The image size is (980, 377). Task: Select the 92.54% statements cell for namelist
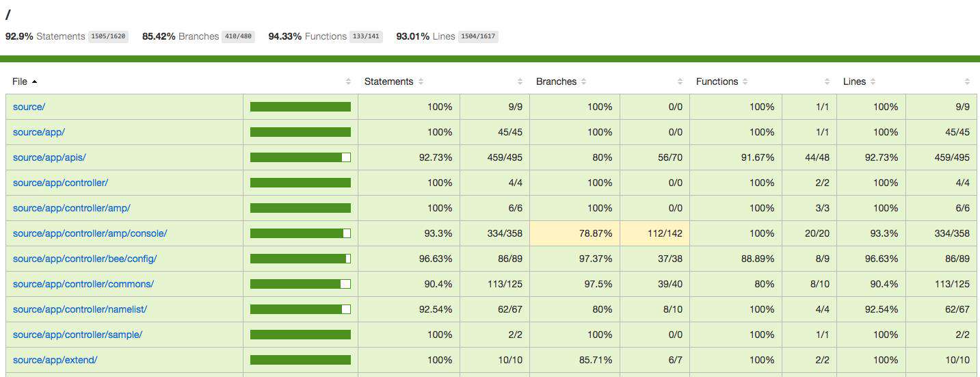(x=409, y=309)
